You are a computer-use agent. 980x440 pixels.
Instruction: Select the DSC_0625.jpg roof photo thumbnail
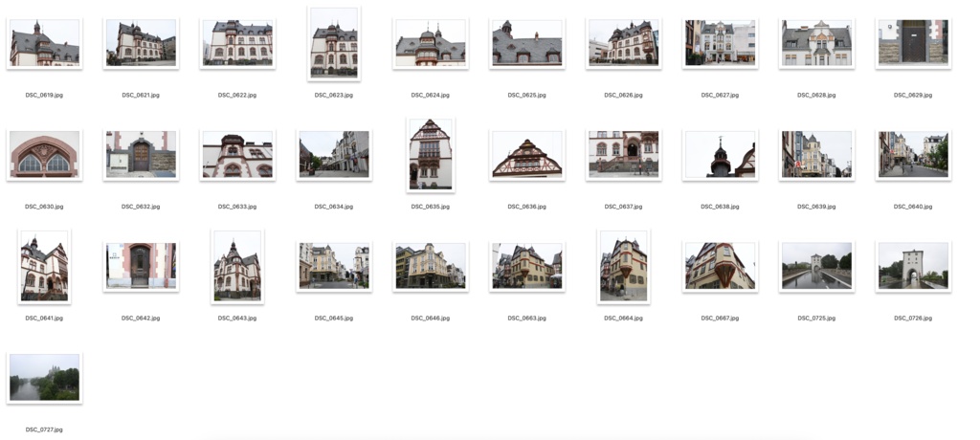point(527,43)
